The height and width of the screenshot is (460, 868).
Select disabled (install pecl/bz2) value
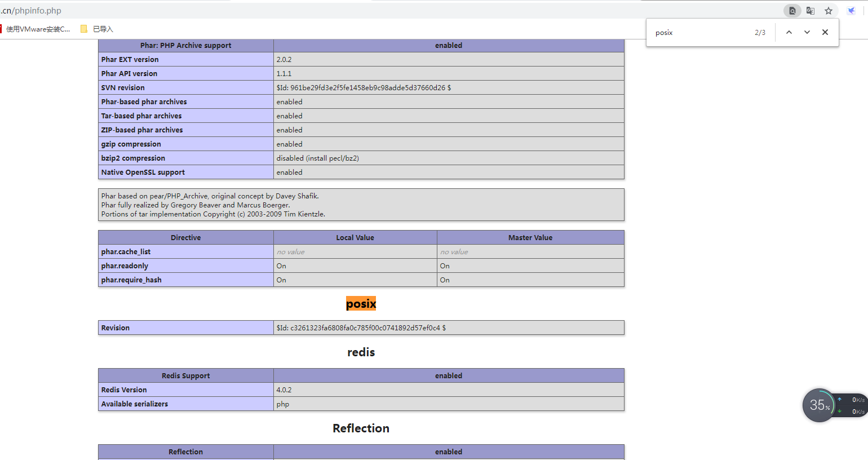[317, 158]
